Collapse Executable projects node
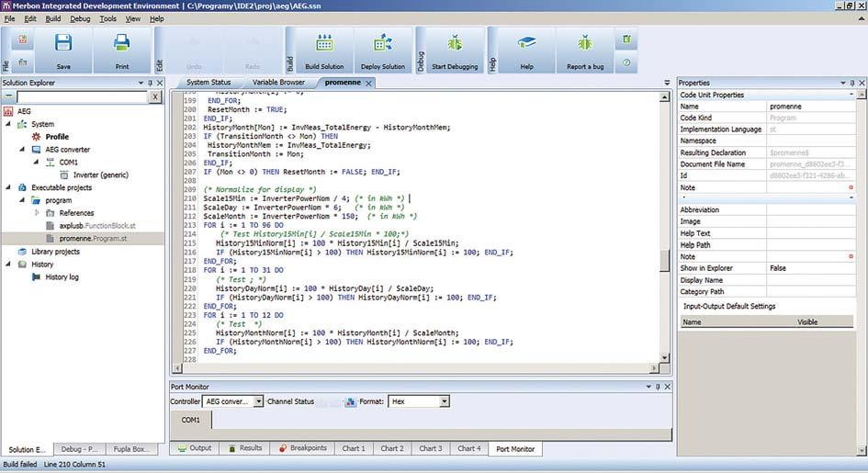Image resolution: width=868 pixels, height=473 pixels. pyautogui.click(x=8, y=187)
